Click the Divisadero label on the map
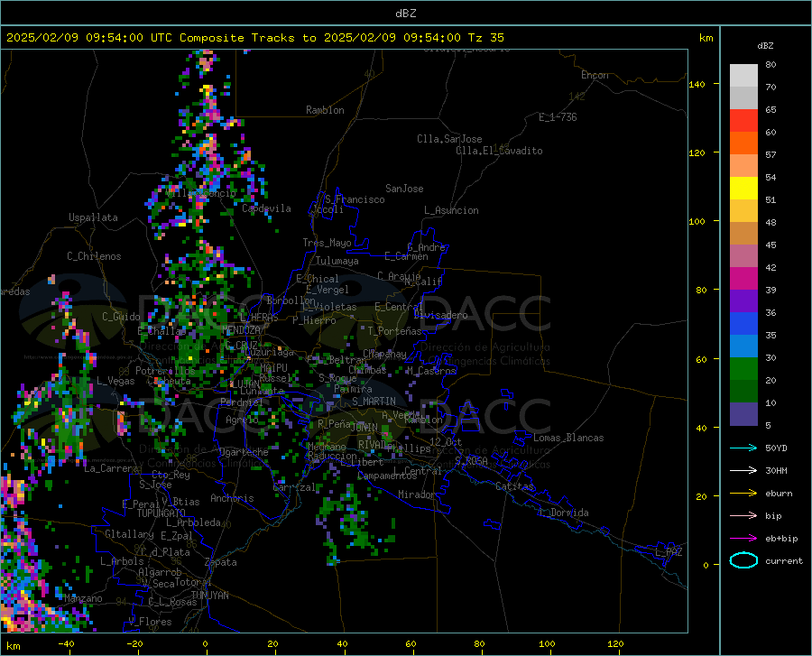The height and width of the screenshot is (656, 812). tap(440, 315)
